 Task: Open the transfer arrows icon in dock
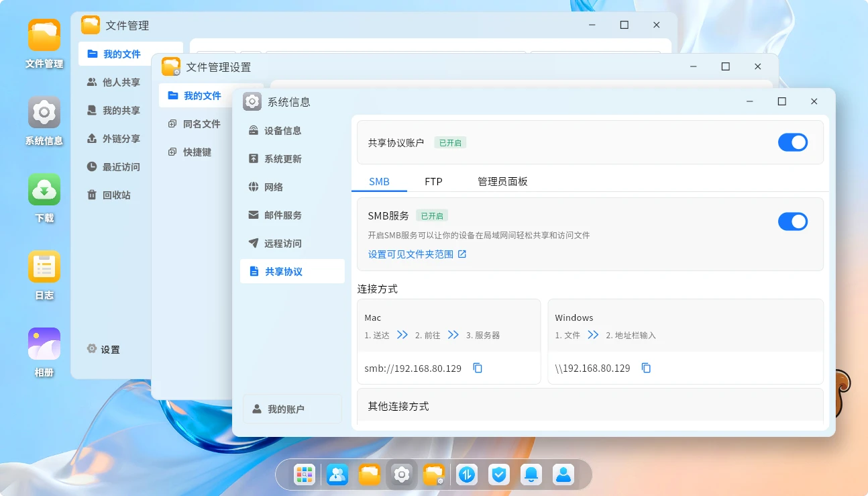(466, 475)
